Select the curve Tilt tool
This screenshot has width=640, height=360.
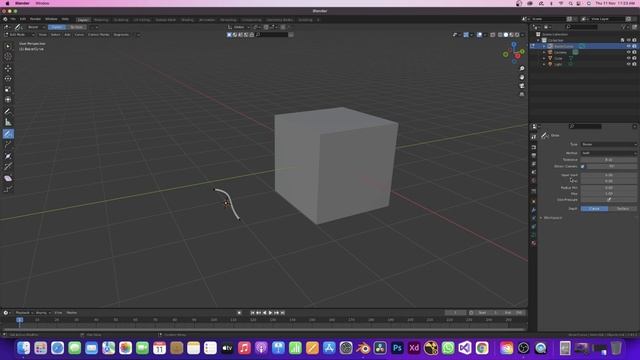click(8, 167)
